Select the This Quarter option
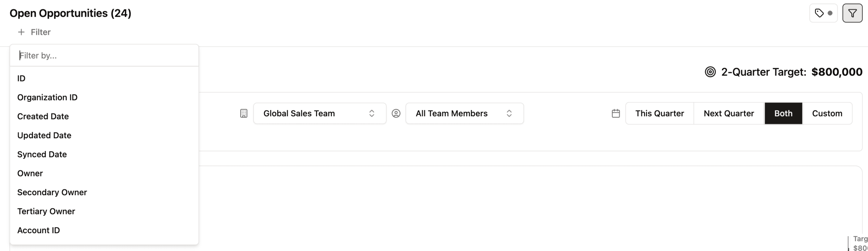The width and height of the screenshot is (868, 251). point(659,113)
